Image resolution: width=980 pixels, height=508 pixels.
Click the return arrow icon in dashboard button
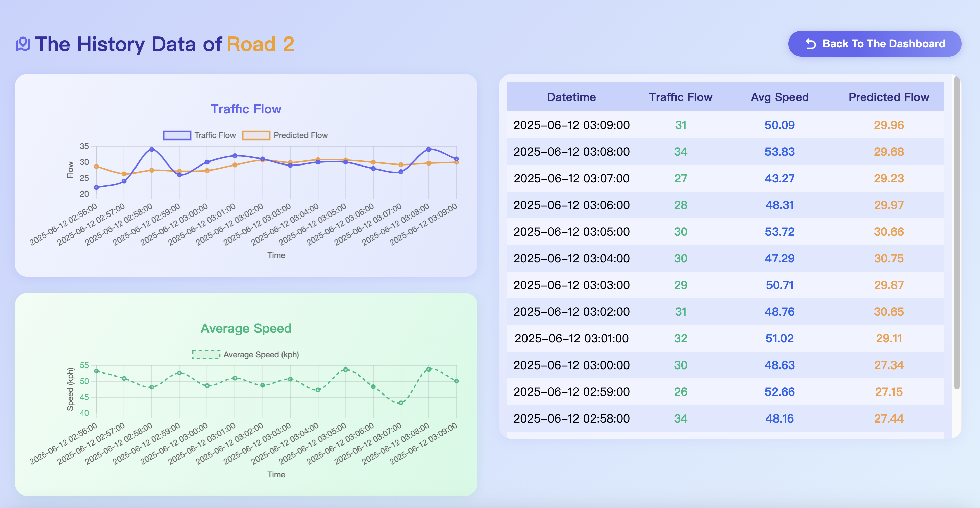click(811, 44)
